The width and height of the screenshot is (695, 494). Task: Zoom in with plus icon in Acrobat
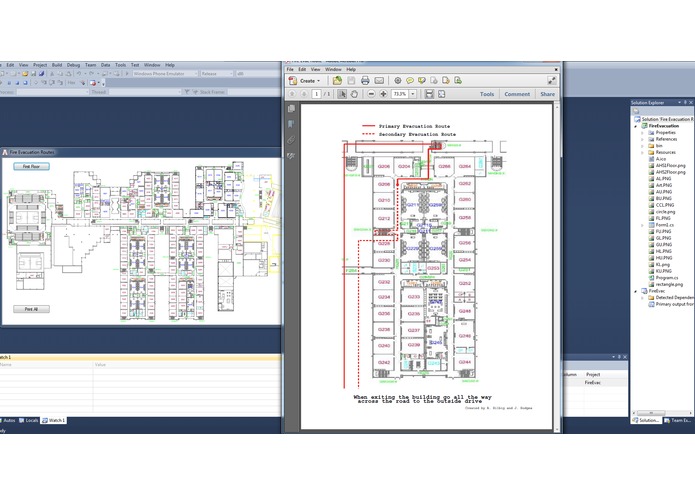pyautogui.click(x=383, y=94)
